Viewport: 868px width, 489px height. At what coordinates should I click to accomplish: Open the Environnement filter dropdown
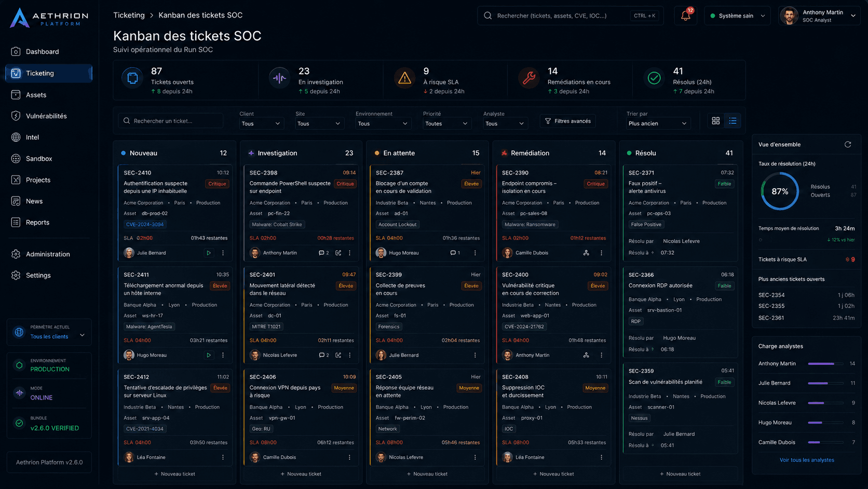point(383,124)
